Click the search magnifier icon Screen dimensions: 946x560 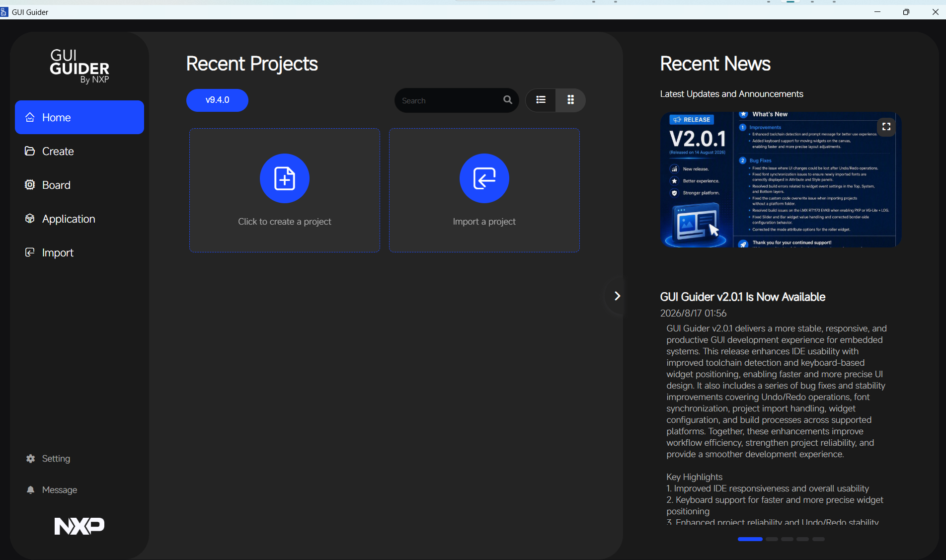coord(508,100)
